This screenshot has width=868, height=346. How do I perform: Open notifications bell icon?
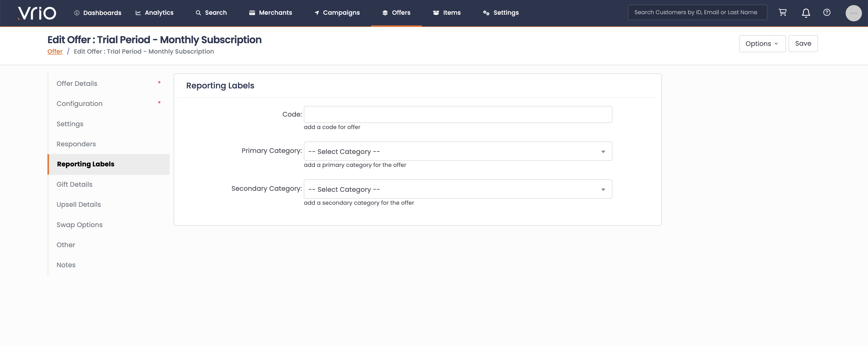click(x=806, y=13)
